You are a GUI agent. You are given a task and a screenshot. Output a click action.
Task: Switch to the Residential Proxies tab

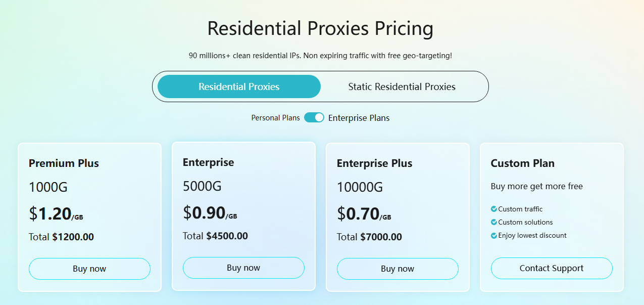239,86
